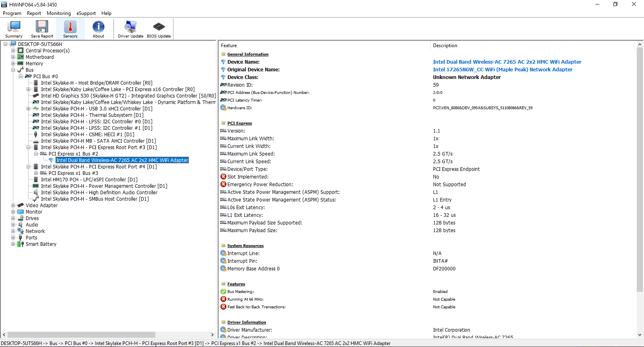The height and width of the screenshot is (347, 644).
Task: Click scroll-right arrow of tree pane
Action: tap(213, 335)
